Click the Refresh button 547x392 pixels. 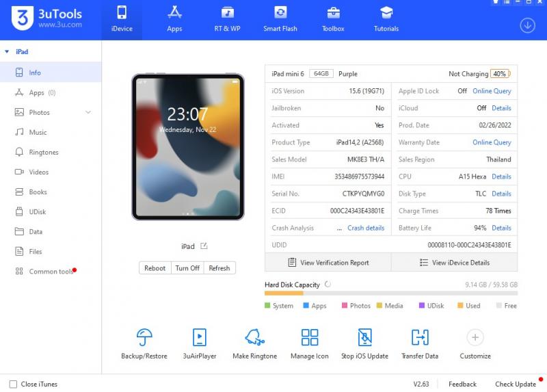pyautogui.click(x=219, y=268)
